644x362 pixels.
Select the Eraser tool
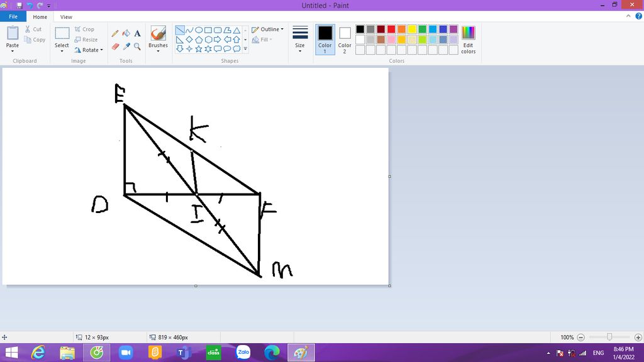116,47
